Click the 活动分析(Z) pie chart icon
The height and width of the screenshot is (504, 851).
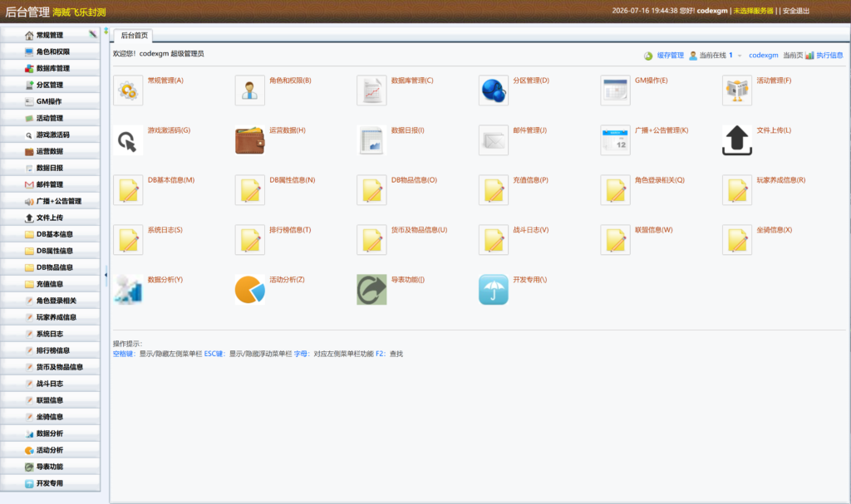(249, 290)
